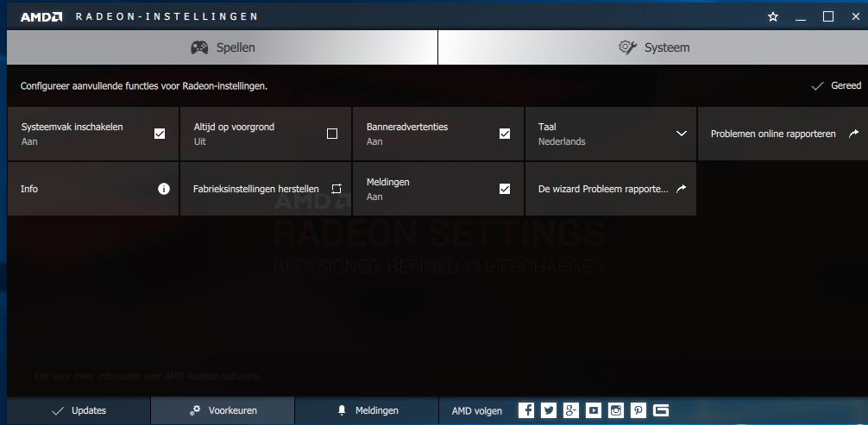Click the De wizard Probleem rapporte... text
The height and width of the screenshot is (425, 868).
coord(603,190)
